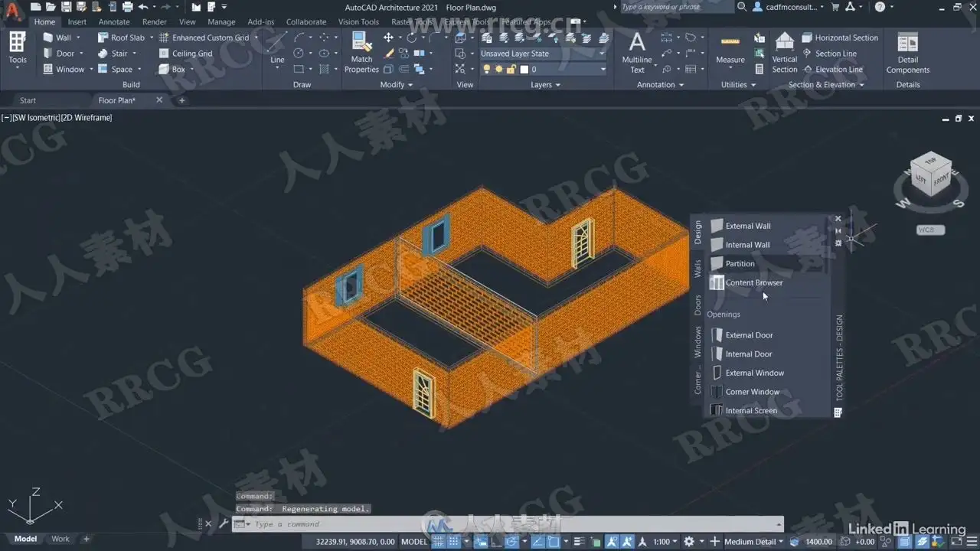Switch to the Manage ribbon tab
Image resolution: width=980 pixels, height=551 pixels.
click(x=222, y=22)
